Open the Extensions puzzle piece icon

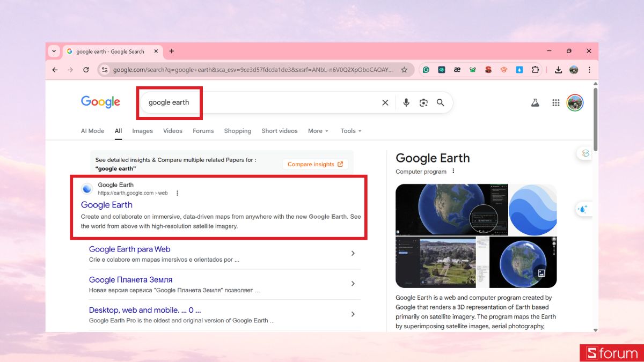coord(535,70)
